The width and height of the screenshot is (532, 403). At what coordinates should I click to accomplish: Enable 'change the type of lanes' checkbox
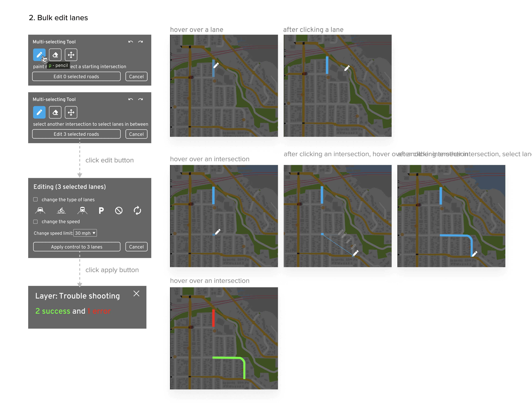point(36,199)
